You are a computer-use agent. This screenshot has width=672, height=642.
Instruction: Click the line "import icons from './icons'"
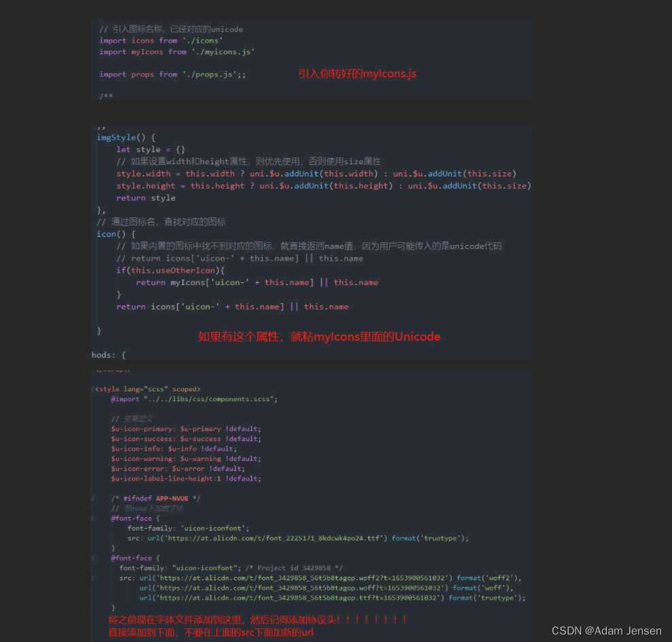click(161, 41)
